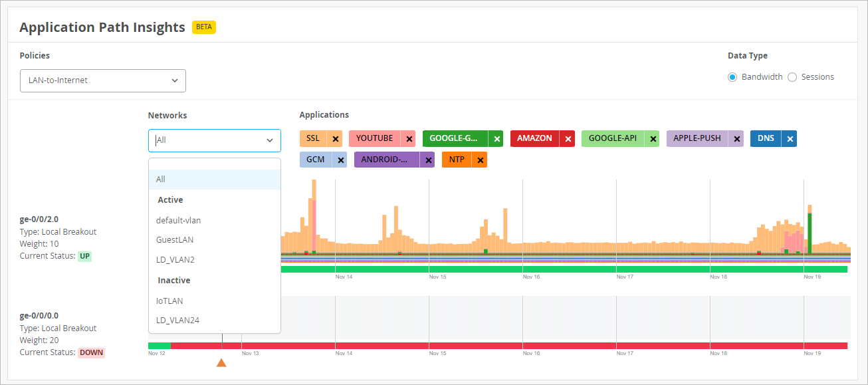Remove the DNS application filter
Viewport: 868px width, 385px height.
(x=790, y=139)
